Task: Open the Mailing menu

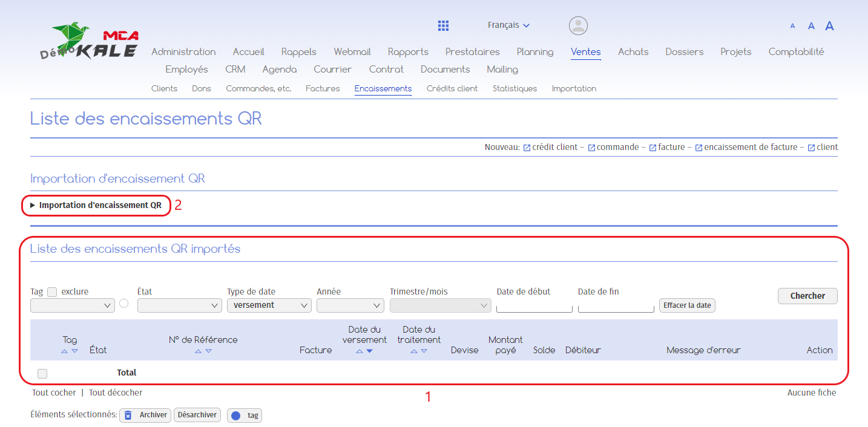Action: pyautogui.click(x=502, y=70)
